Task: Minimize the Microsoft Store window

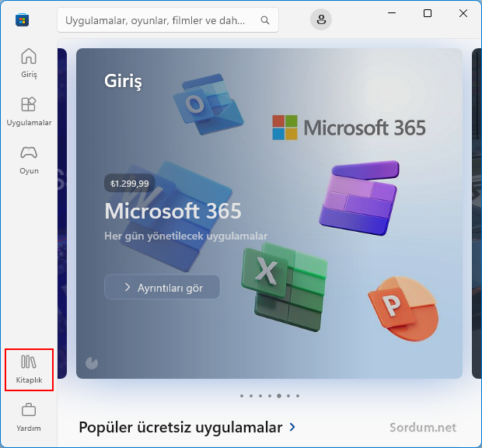Action: [392, 13]
